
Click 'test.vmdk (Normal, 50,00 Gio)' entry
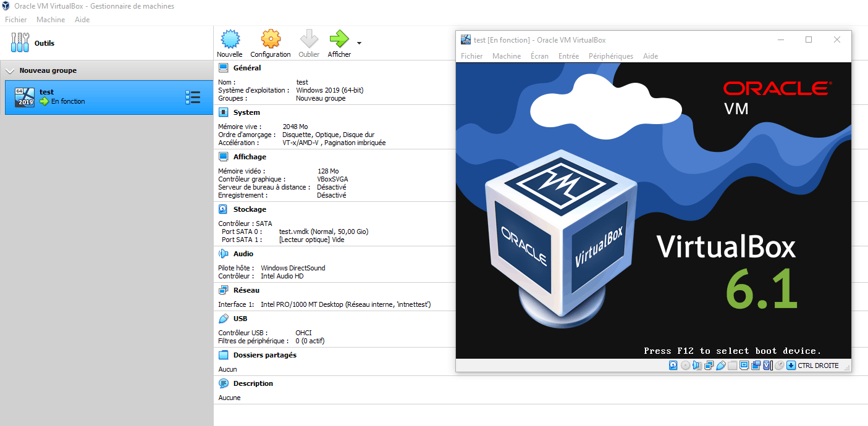(x=324, y=232)
